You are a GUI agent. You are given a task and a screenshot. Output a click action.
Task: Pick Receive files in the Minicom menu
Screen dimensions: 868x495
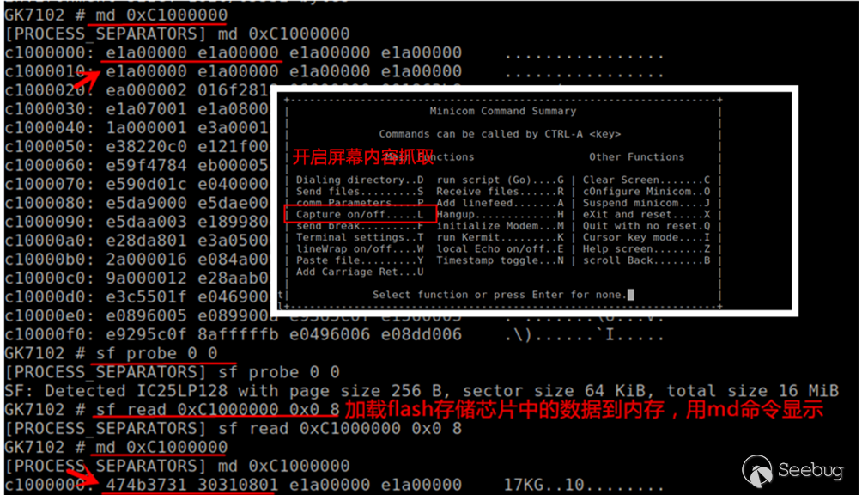pos(500,192)
